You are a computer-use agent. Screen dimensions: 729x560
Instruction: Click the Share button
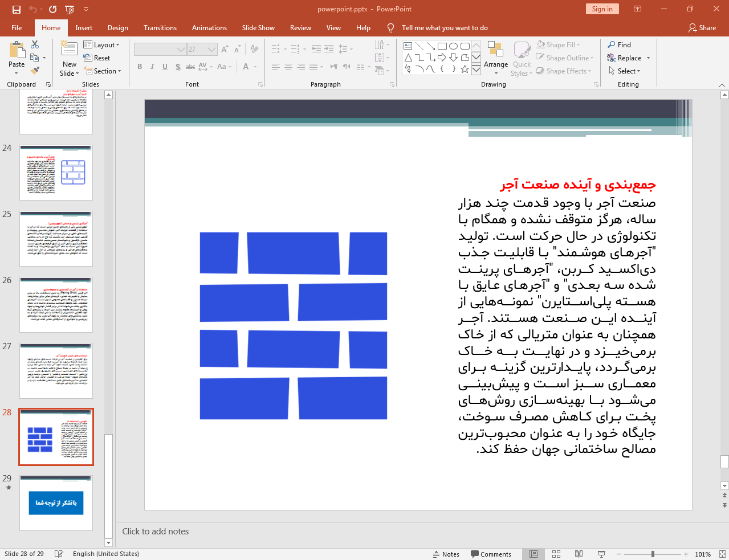pyautogui.click(x=702, y=27)
